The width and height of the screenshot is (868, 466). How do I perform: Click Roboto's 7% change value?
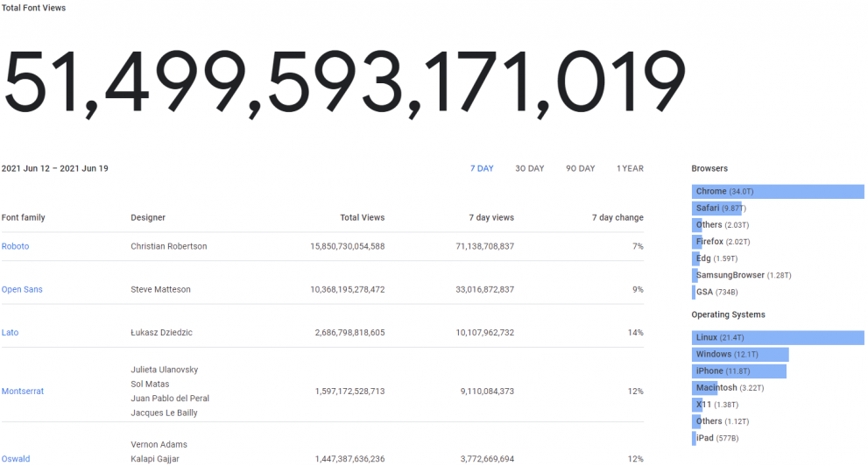638,246
